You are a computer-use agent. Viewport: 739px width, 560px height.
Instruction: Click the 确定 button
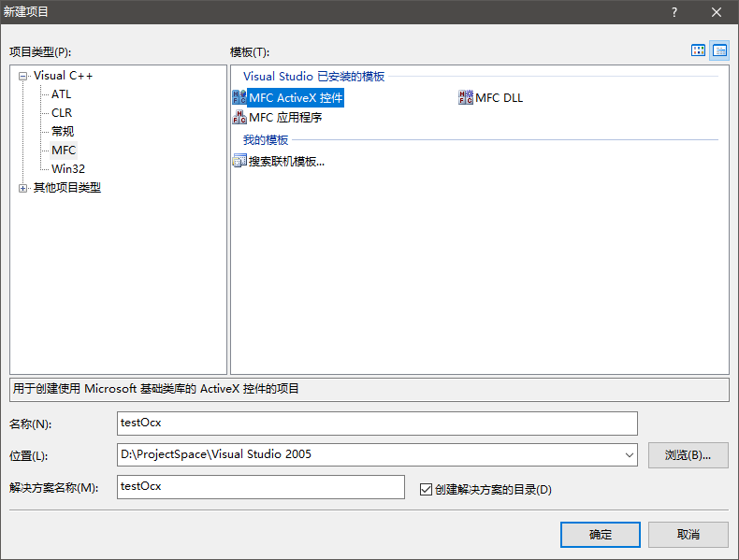pyautogui.click(x=600, y=535)
